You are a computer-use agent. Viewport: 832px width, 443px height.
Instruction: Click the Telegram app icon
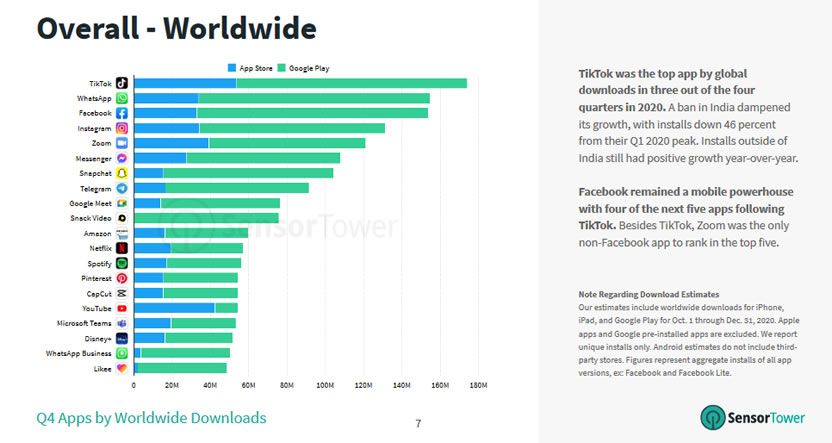tap(122, 188)
